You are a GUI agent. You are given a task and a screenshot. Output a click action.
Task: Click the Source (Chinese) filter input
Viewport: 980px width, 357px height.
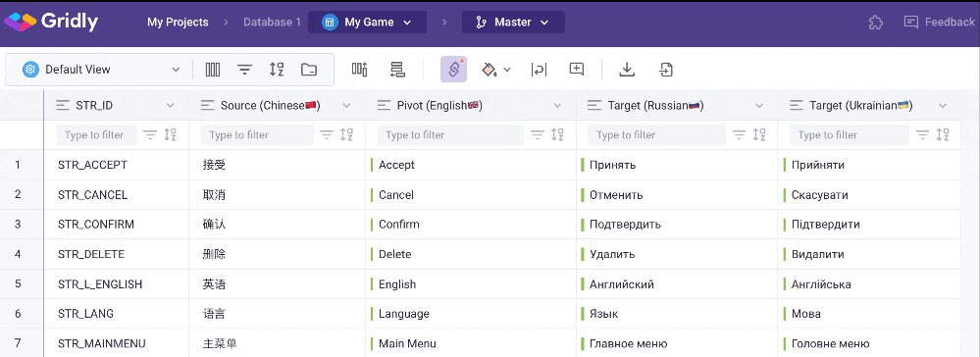click(x=257, y=135)
